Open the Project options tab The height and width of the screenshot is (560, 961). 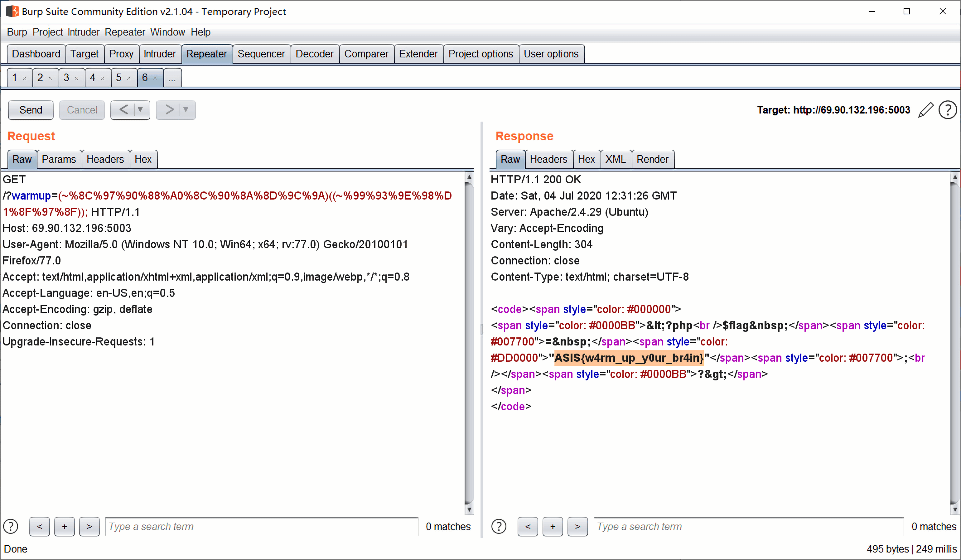tap(481, 54)
